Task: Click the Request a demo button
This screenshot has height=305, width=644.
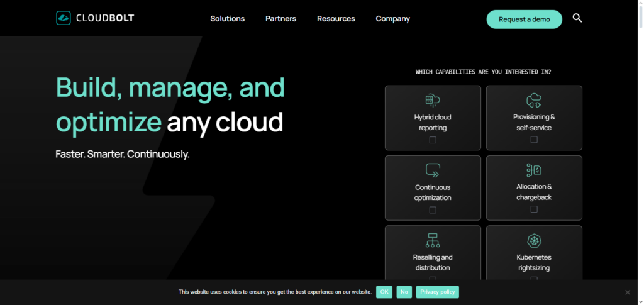Action: click(524, 19)
